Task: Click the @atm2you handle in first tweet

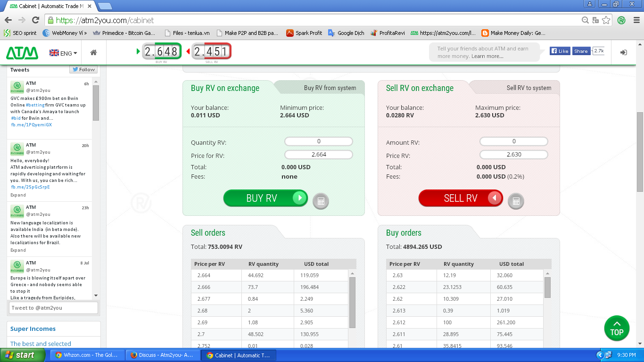Action: pos(38,90)
